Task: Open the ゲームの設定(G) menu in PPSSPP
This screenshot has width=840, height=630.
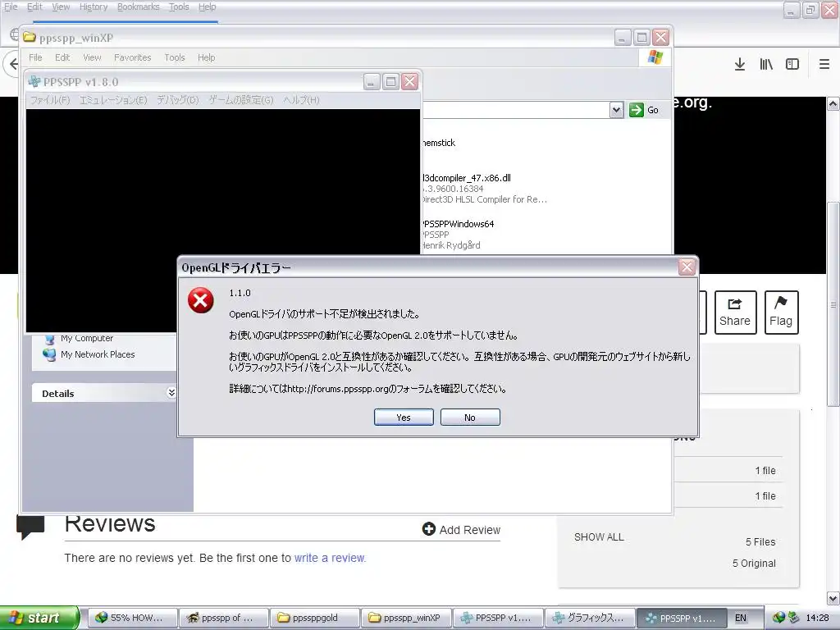Action: tap(241, 100)
